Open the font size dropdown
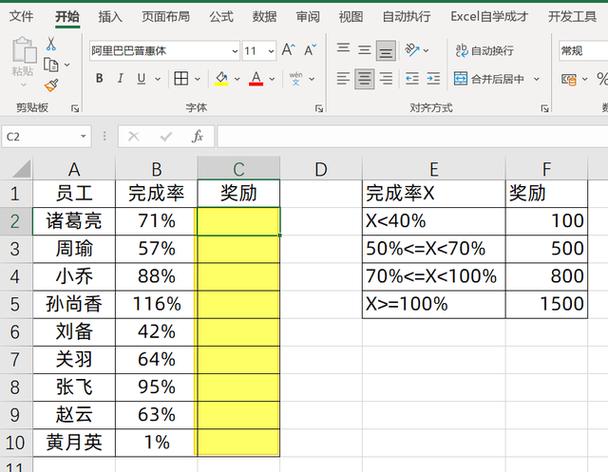The image size is (608, 472). (271, 51)
